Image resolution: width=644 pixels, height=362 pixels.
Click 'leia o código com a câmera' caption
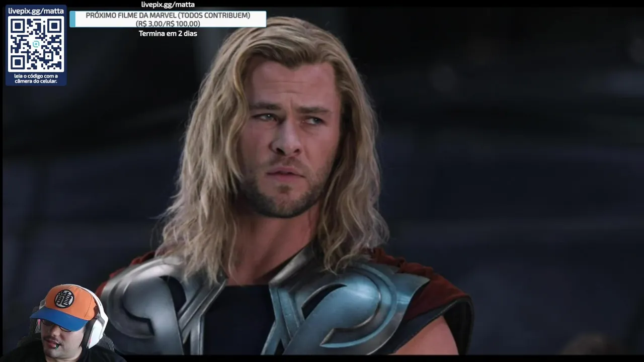coord(36,78)
